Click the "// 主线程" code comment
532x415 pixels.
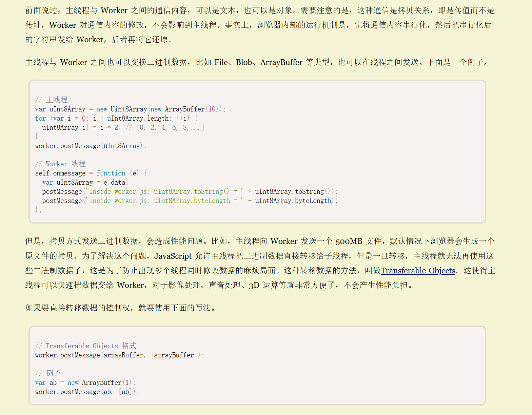coord(52,100)
